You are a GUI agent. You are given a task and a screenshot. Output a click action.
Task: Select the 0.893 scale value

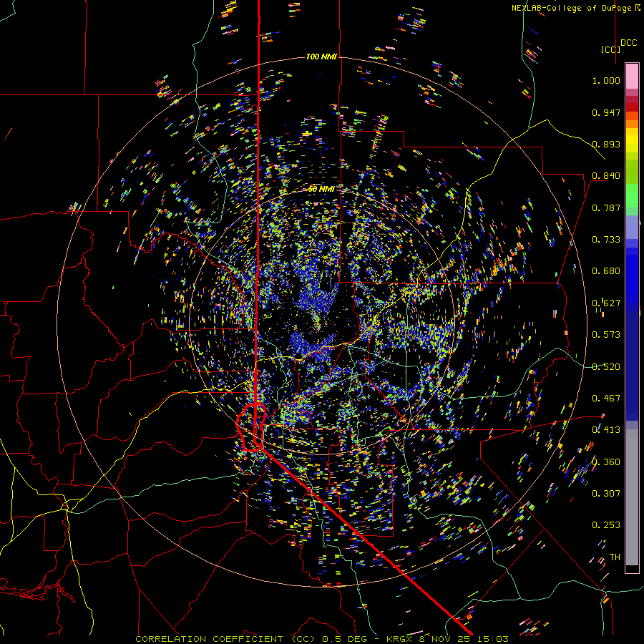click(606, 144)
